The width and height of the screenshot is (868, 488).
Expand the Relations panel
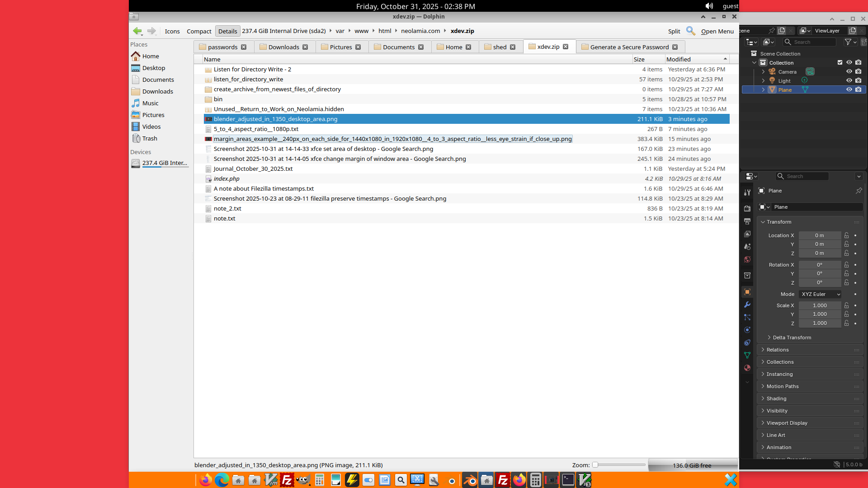pos(778,350)
